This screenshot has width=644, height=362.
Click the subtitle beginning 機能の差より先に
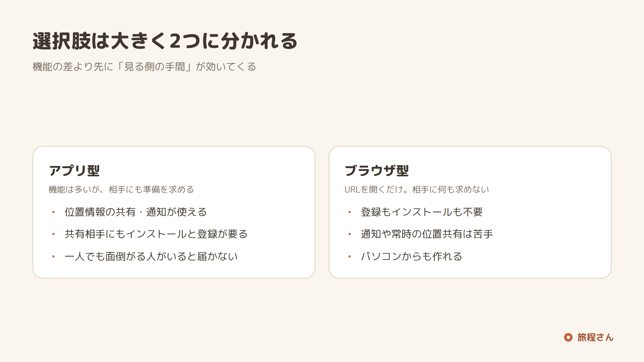144,67
